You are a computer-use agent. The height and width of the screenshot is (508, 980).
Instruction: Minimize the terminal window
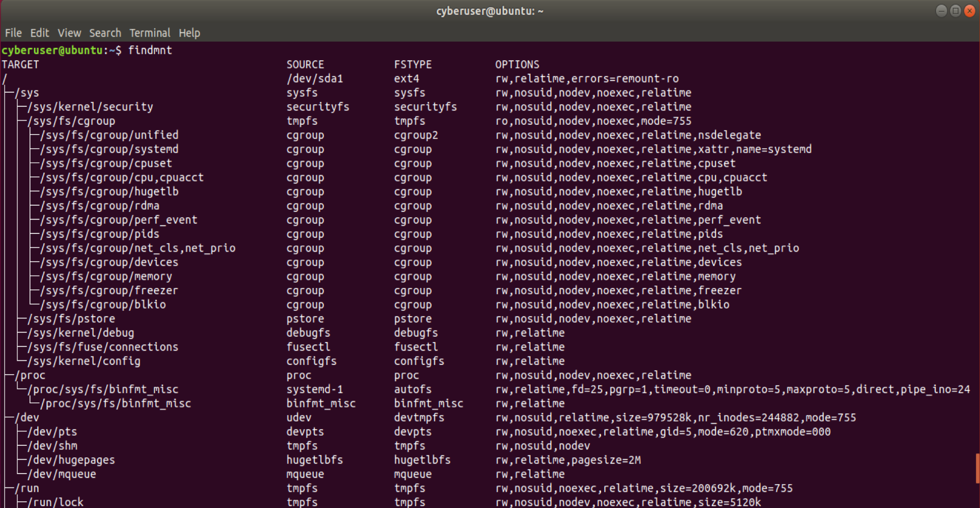coord(941,11)
